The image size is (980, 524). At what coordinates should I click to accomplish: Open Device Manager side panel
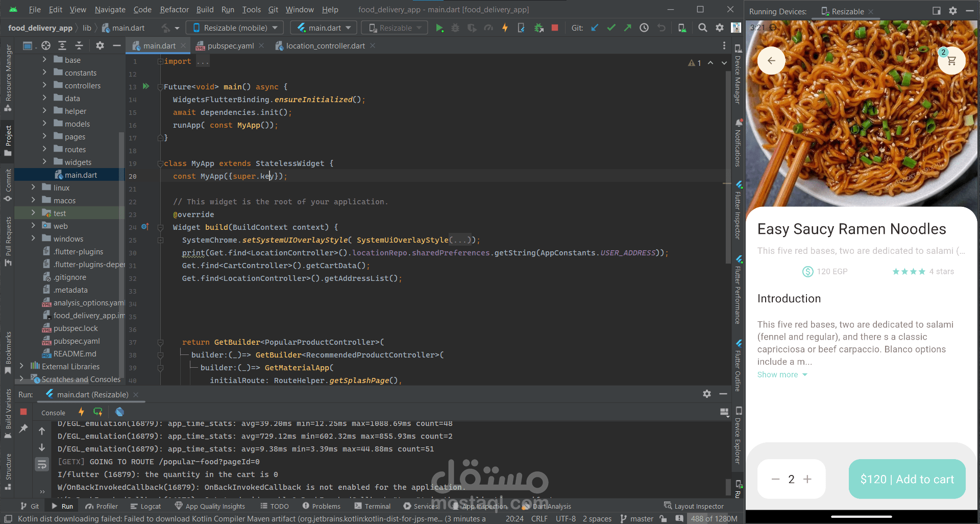(x=738, y=74)
